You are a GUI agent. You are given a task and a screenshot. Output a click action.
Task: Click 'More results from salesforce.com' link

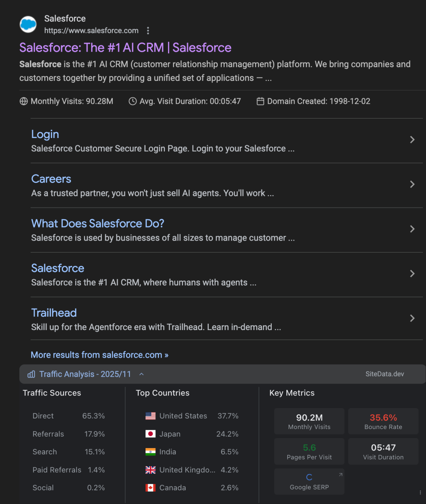point(99,355)
